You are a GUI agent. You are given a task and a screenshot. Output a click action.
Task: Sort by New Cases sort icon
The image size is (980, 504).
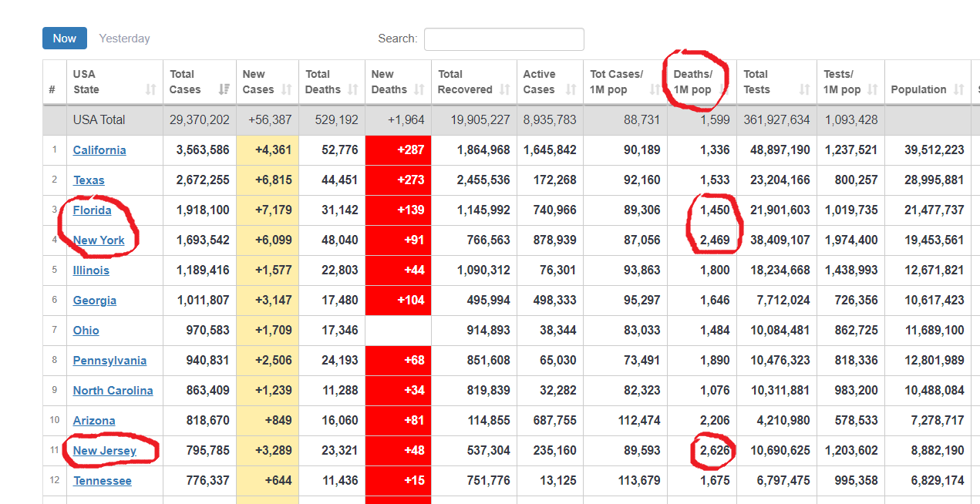point(287,89)
